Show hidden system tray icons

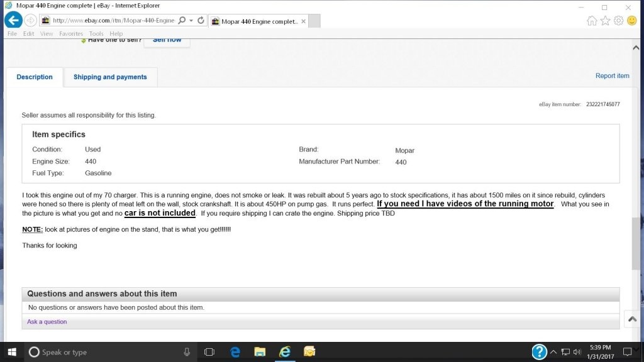553,352
